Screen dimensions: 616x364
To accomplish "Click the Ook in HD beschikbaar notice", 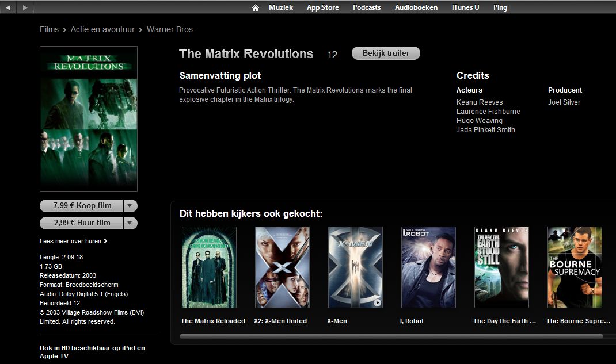I will tap(92, 352).
